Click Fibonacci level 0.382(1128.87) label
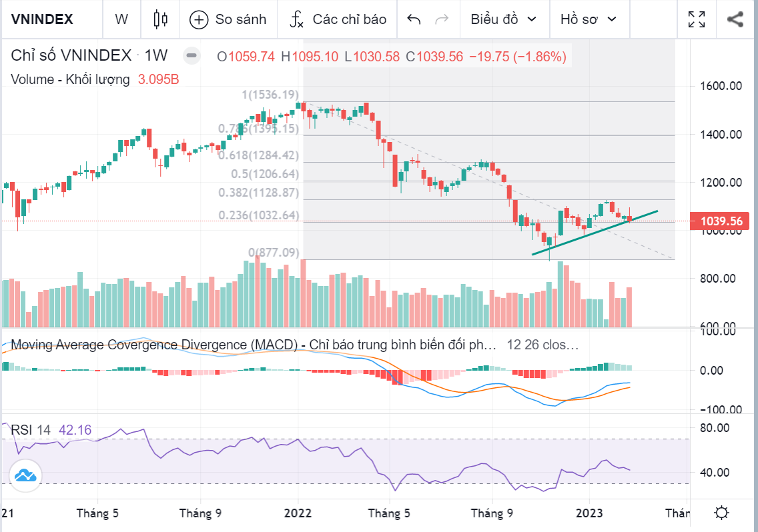 pyautogui.click(x=259, y=192)
